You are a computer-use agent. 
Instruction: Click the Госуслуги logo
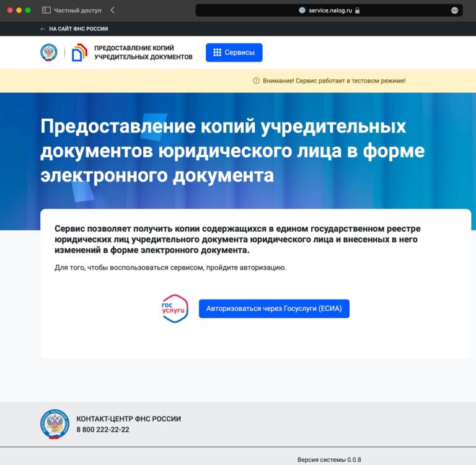pos(175,308)
